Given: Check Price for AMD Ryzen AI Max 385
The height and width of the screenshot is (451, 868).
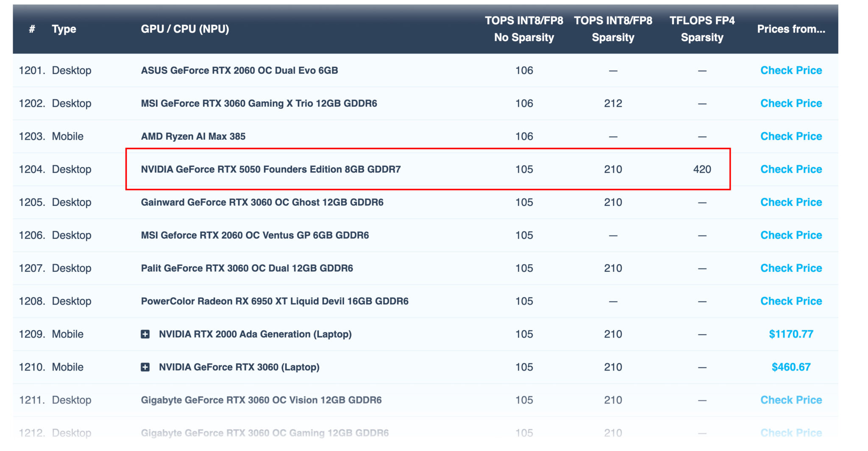Looking at the screenshot, I should (790, 136).
